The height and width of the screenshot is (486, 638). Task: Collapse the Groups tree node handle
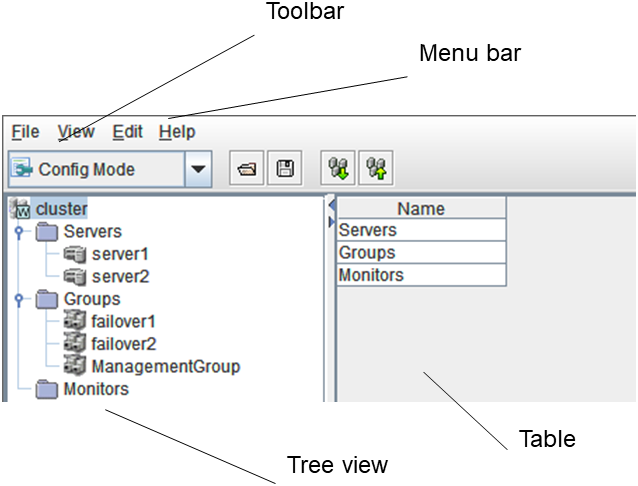point(19,299)
